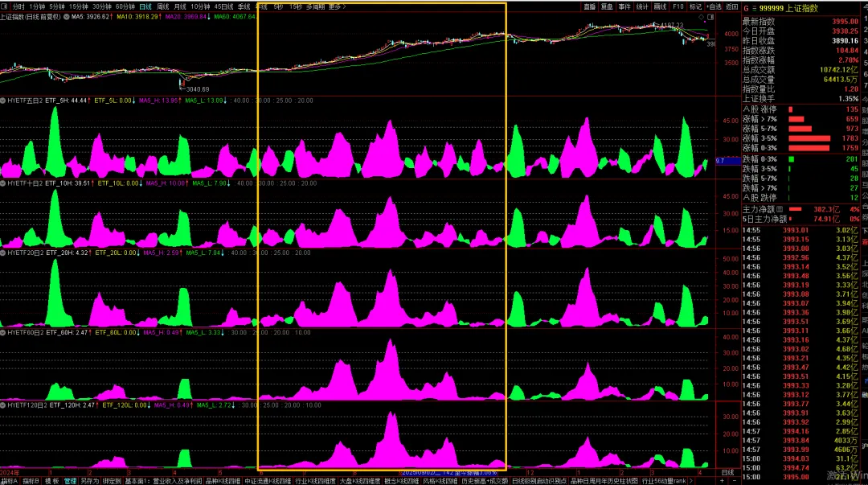
Task: Select the 60分钟 chart period
Action: tap(125, 6)
